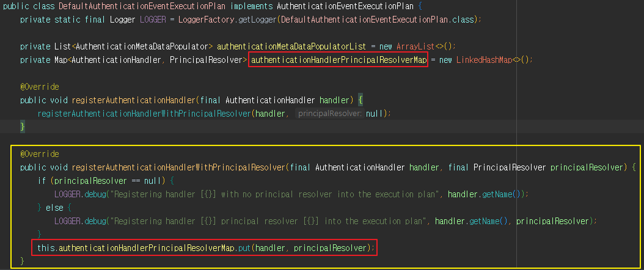Click authenticationHandlerPrincipalResolverMap in the private Map declaration
The width and height of the screenshot is (644, 270).
(339, 60)
